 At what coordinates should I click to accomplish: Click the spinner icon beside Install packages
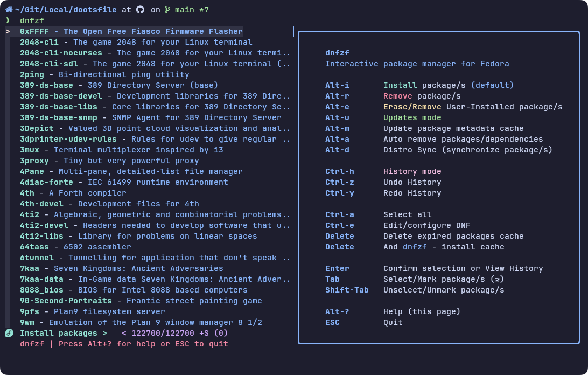click(x=9, y=333)
